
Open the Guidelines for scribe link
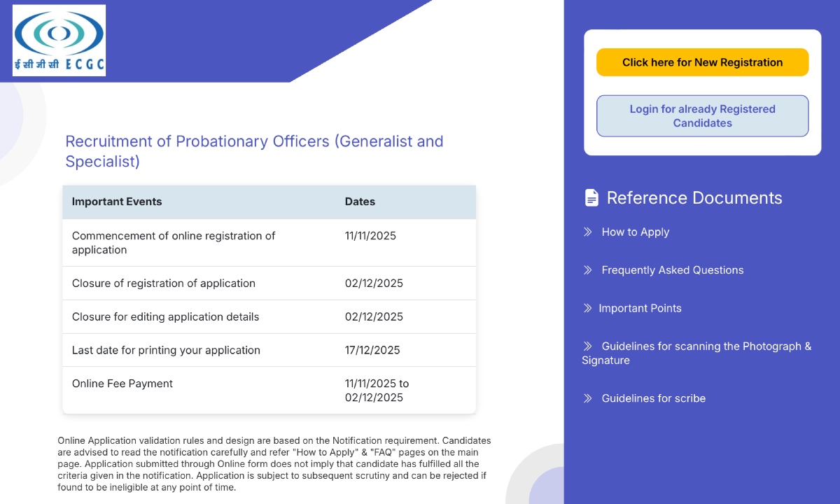click(653, 398)
